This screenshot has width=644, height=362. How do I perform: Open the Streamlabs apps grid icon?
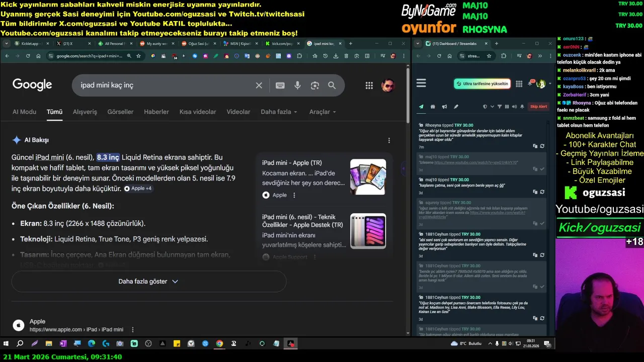tap(519, 84)
